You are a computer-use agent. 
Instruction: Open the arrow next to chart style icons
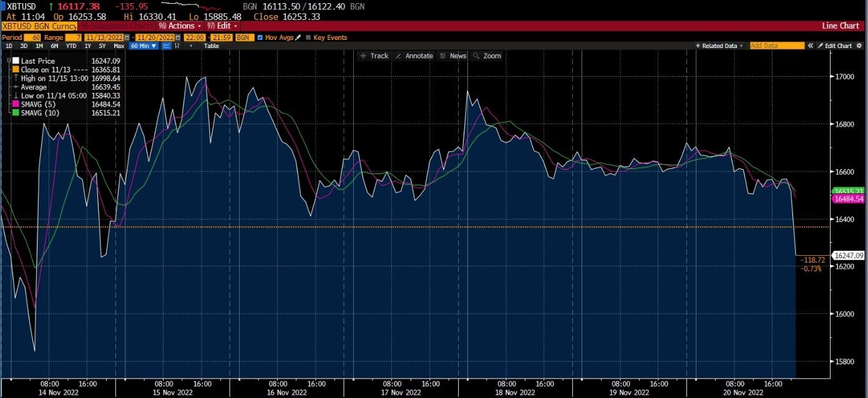click(x=191, y=46)
